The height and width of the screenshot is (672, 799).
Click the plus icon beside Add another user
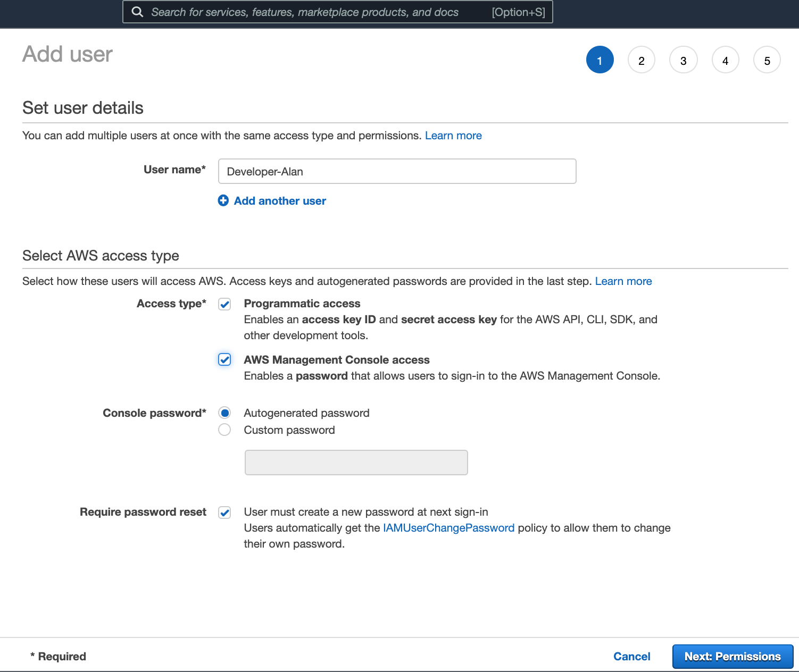(x=223, y=200)
